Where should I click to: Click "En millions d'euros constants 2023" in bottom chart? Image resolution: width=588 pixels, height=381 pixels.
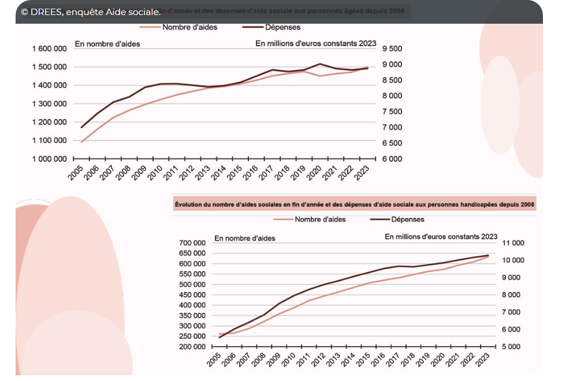441,236
